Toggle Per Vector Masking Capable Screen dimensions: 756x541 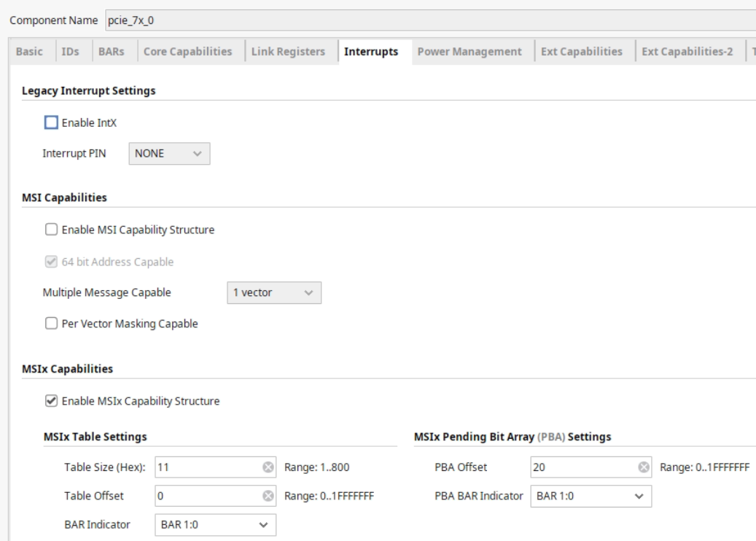pyautogui.click(x=51, y=324)
